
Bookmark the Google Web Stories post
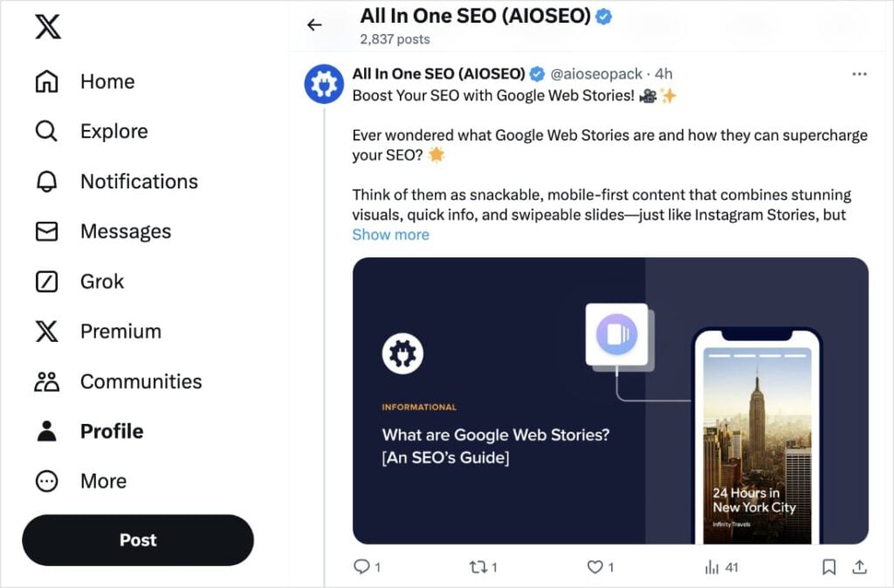click(828, 567)
